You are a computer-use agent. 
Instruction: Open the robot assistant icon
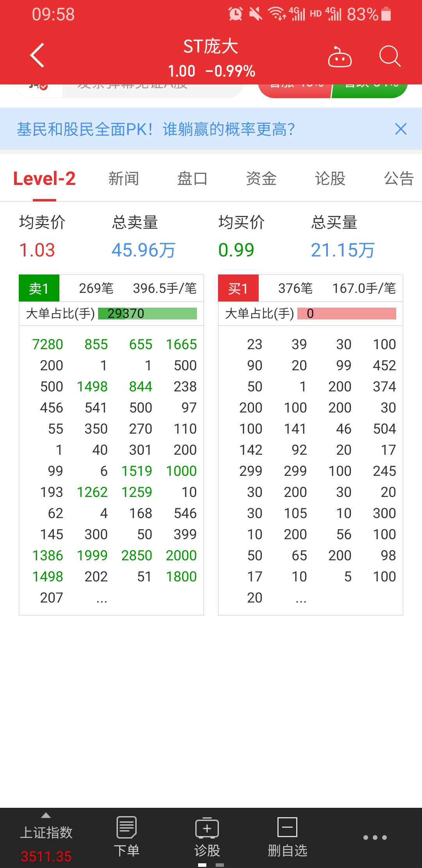pos(340,57)
